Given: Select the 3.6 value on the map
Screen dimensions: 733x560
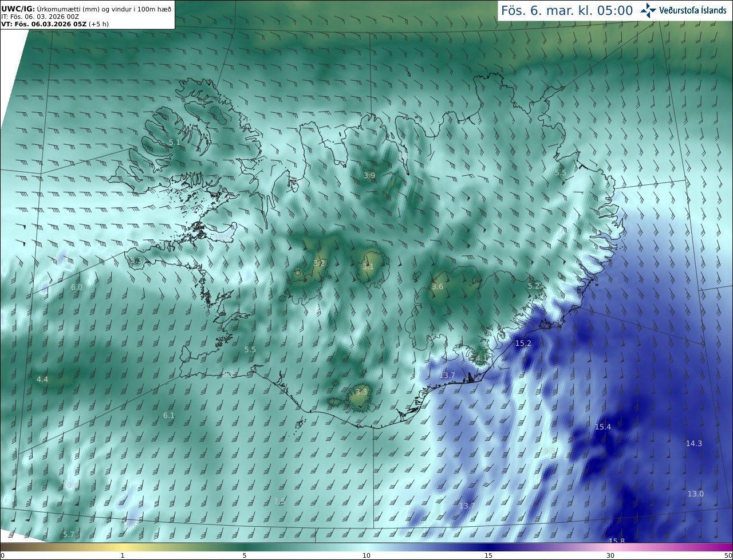Looking at the screenshot, I should click(438, 287).
